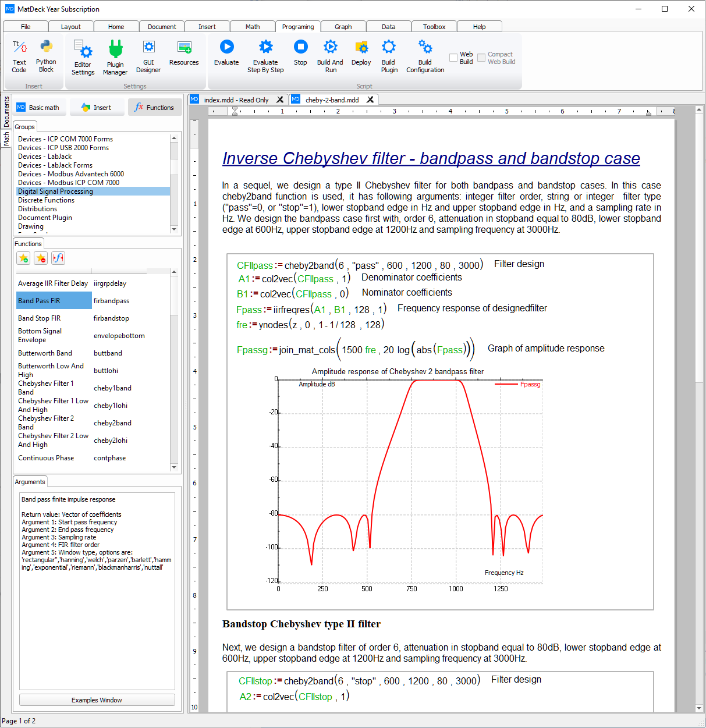The image size is (706, 728).
Task: Select Chebyshev Filter 2 Band function
Action: click(x=46, y=422)
